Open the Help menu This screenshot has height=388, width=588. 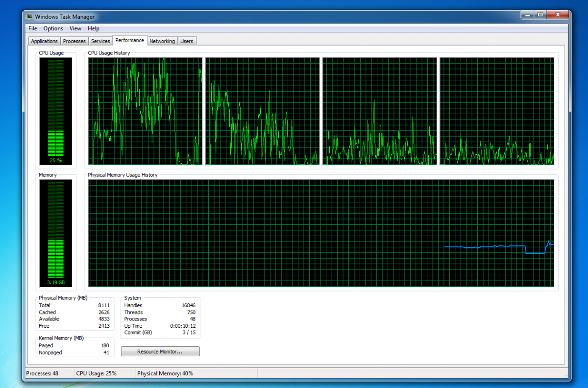(x=94, y=28)
